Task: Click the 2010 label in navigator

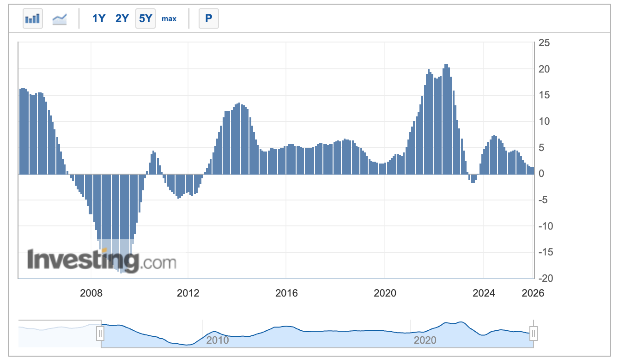Action: tap(217, 341)
